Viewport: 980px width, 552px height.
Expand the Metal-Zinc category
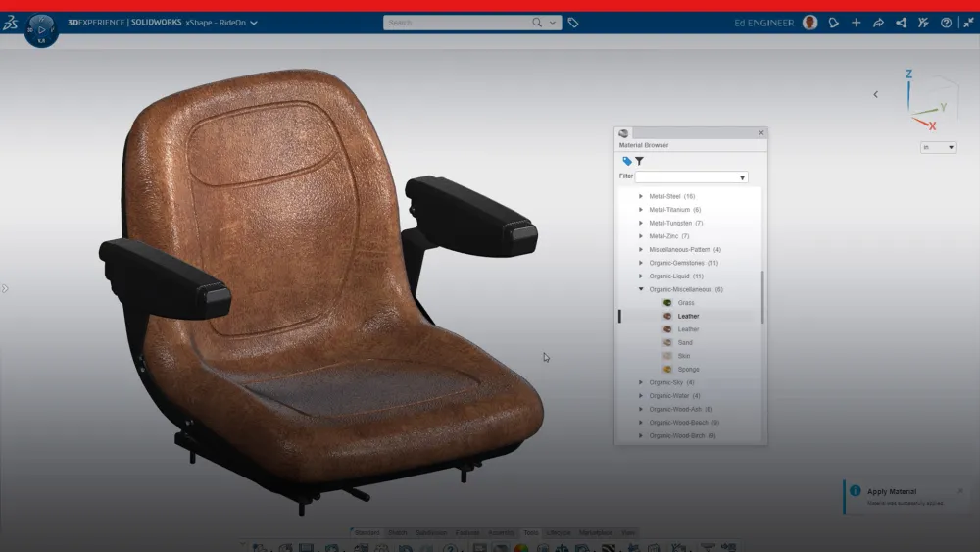[x=641, y=236]
